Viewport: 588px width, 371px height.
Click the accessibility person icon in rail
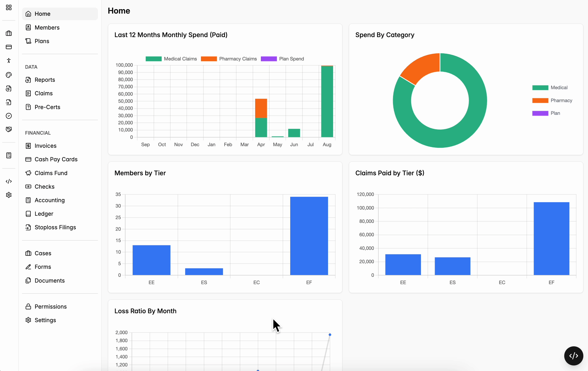tap(9, 61)
